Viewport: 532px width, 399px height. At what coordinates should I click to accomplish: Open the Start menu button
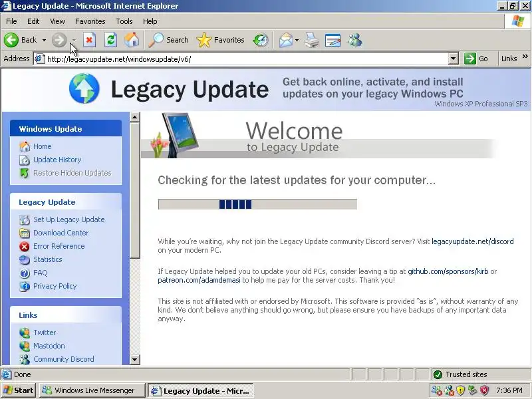tap(19, 390)
